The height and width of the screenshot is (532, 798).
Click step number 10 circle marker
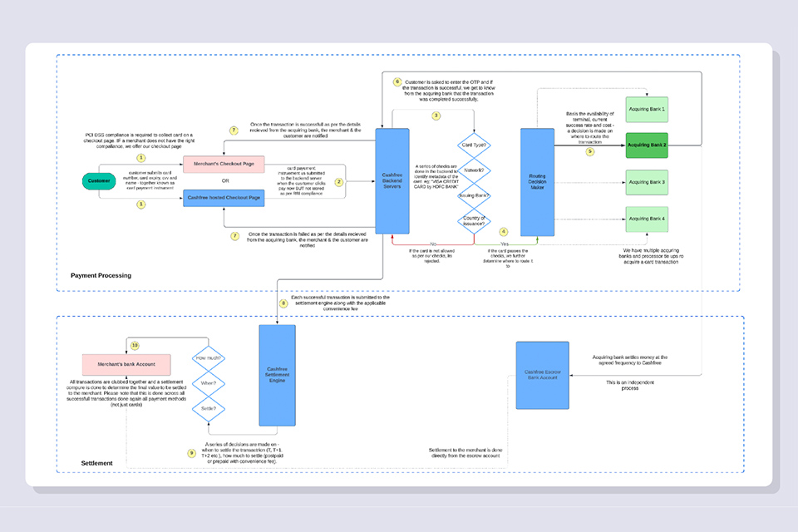tap(135, 345)
